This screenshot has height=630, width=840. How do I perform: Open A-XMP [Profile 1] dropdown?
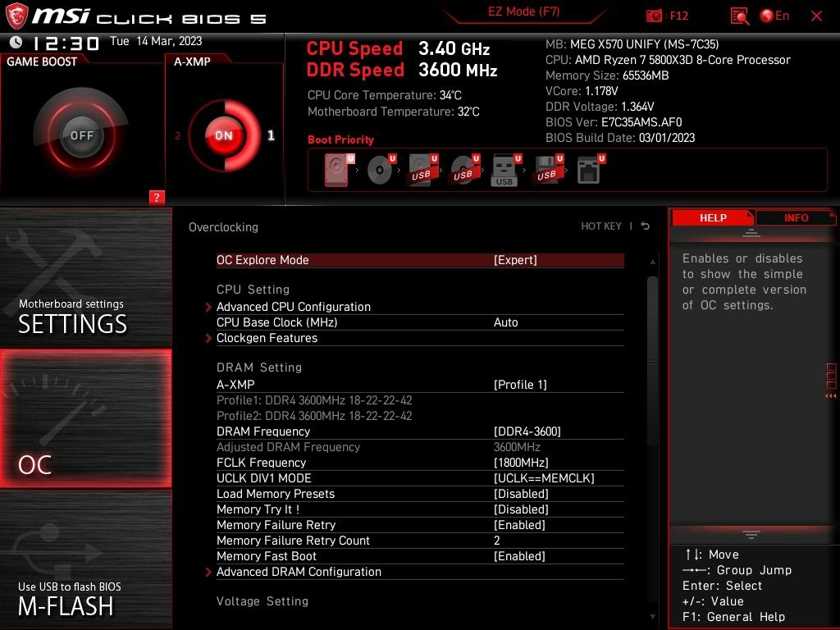pos(520,385)
